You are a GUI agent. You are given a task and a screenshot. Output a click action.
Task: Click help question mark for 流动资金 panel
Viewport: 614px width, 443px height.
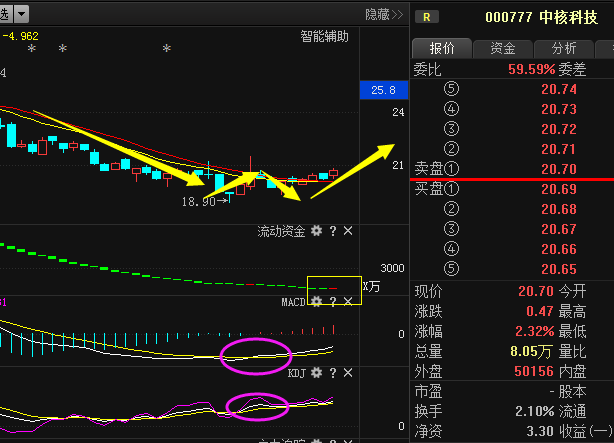tap(333, 231)
